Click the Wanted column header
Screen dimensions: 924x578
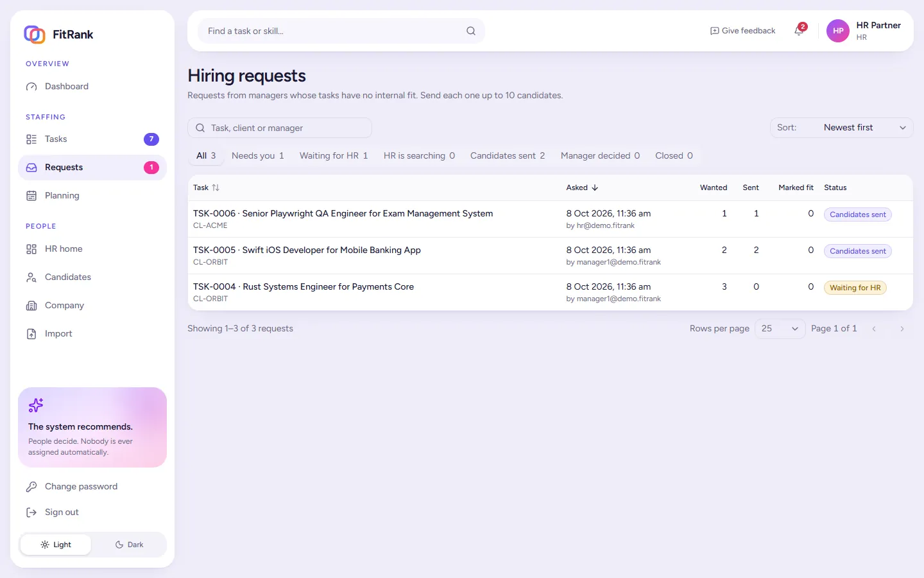pos(714,188)
